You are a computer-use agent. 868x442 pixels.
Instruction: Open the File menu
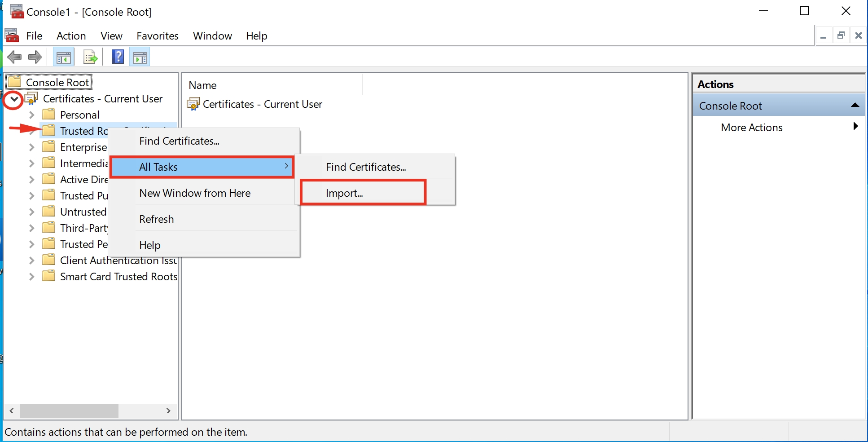34,36
